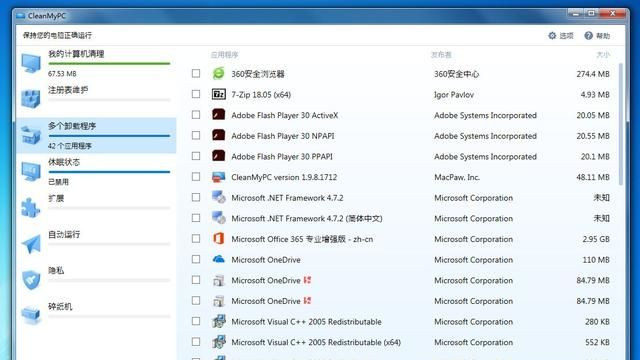Click the help question mark icon
Screen dimensions: 640x360
[x=588, y=36]
